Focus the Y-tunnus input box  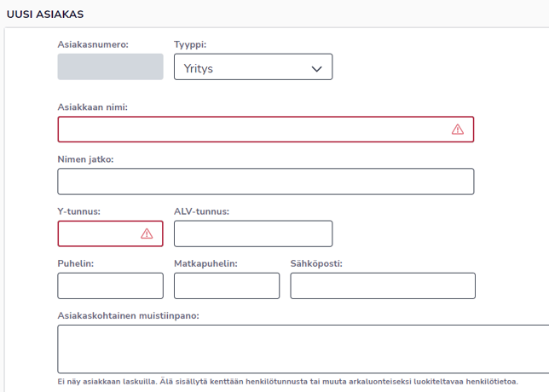pos(95,233)
